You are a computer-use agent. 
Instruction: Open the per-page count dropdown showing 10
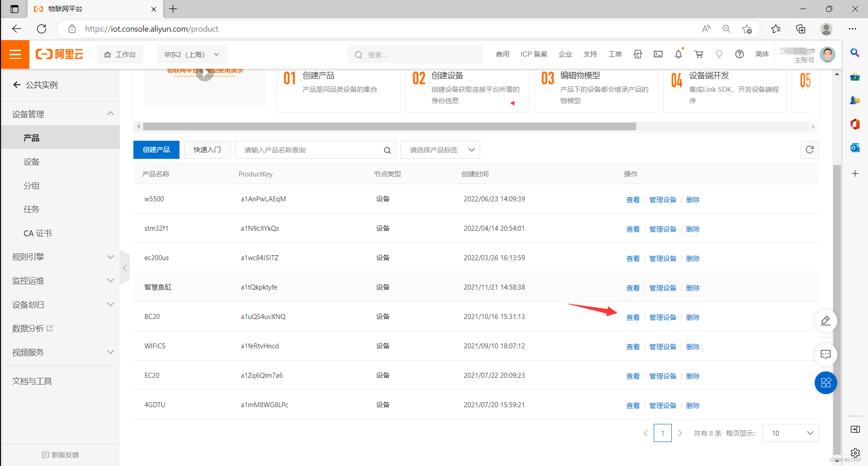(790, 433)
